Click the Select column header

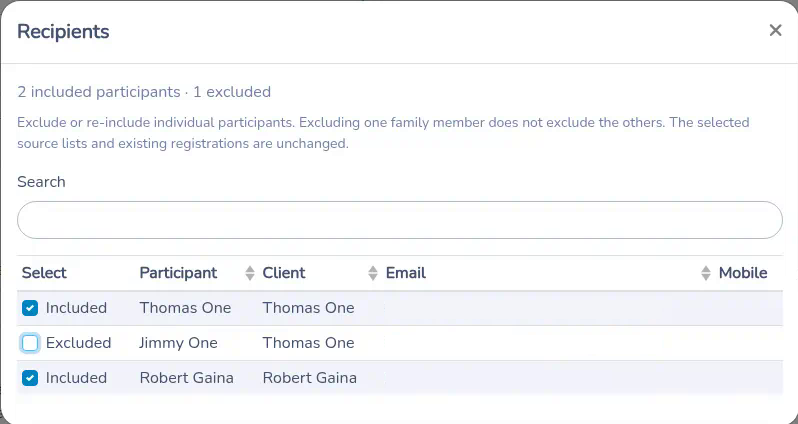pos(44,273)
